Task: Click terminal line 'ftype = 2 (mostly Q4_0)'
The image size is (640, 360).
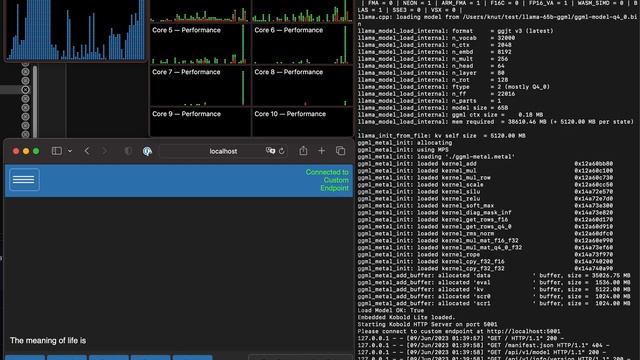Action: pos(454,87)
